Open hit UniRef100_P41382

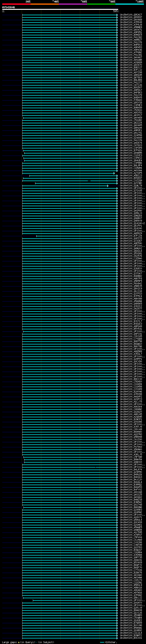131,37
